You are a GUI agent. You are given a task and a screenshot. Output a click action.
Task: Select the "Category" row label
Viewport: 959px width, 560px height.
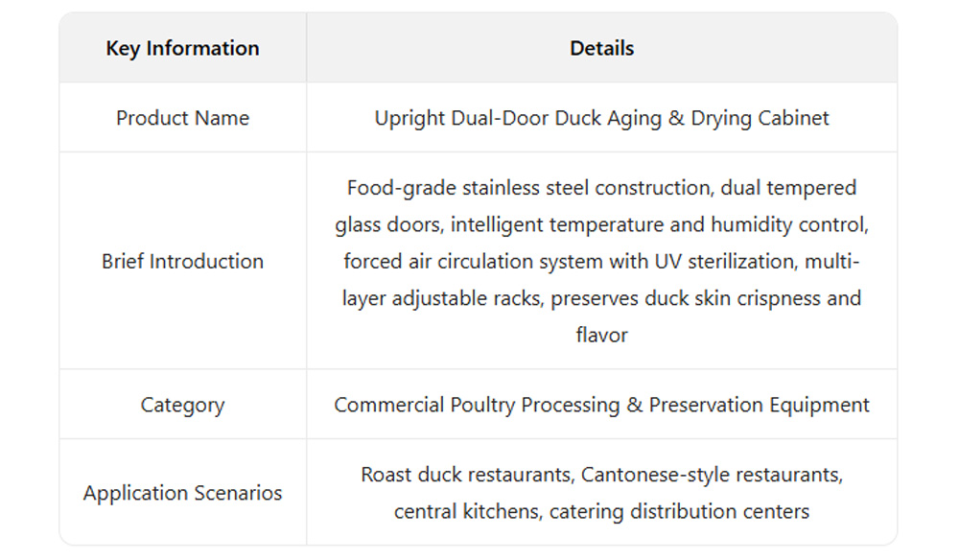point(182,405)
